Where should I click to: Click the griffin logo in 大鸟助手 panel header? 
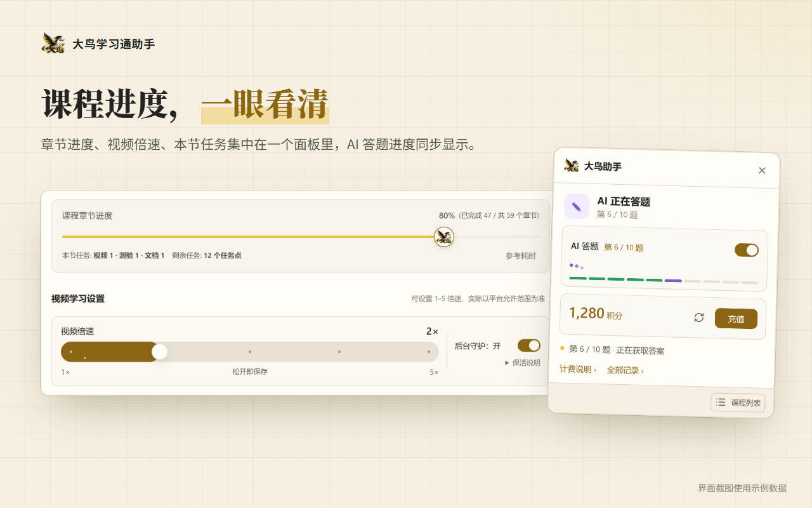click(x=572, y=166)
